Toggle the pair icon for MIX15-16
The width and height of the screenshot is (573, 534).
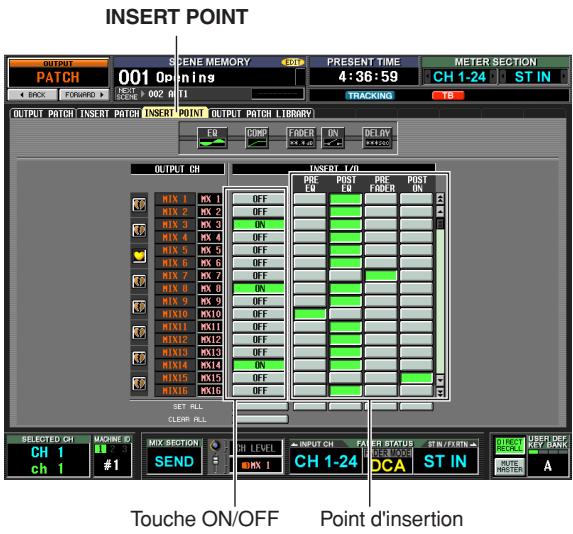pyautogui.click(x=139, y=383)
